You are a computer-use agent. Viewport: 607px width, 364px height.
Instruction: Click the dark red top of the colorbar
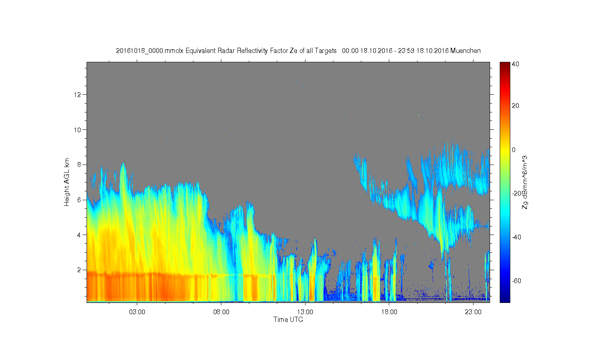tap(505, 66)
